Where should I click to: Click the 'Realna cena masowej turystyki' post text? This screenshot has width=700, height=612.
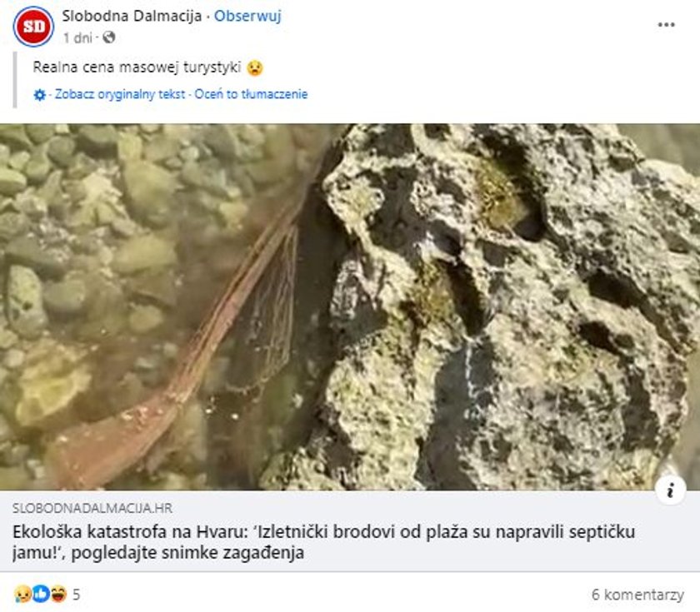click(137, 67)
